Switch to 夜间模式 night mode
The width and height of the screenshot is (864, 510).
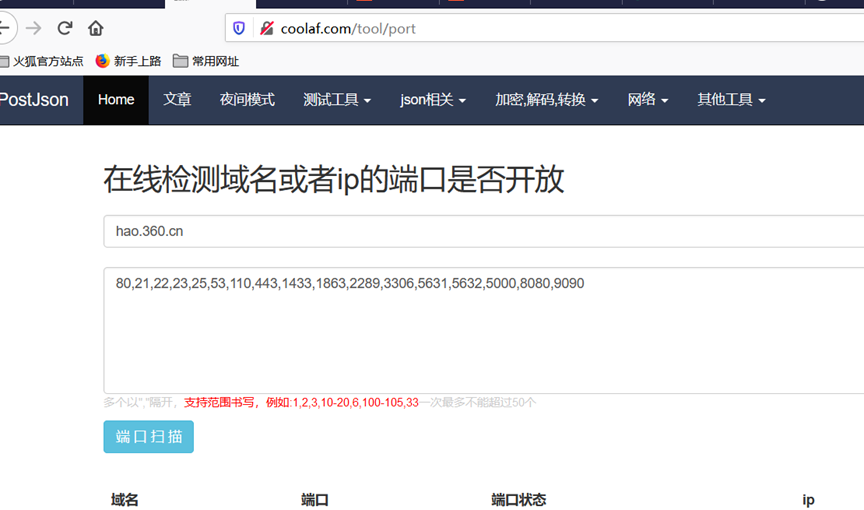(x=247, y=100)
